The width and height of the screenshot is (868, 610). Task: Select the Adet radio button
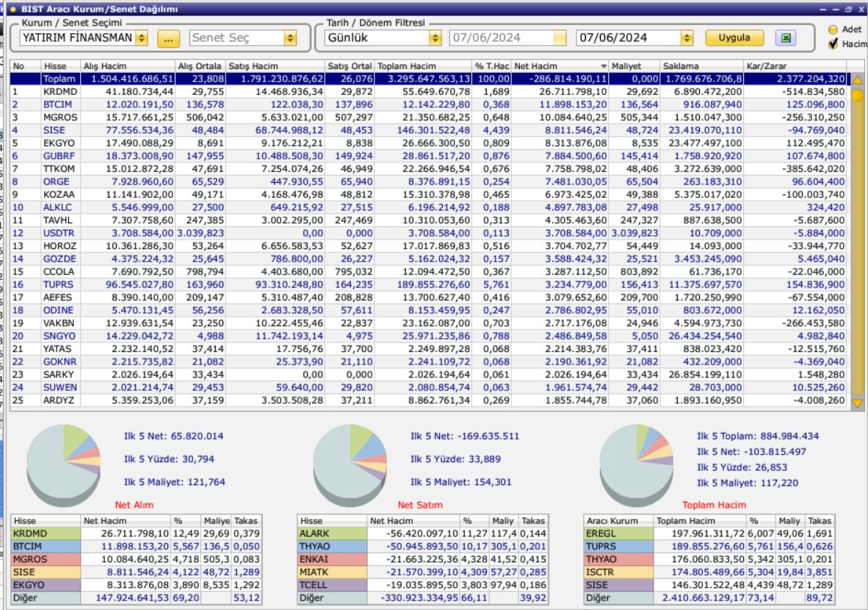[x=833, y=29]
